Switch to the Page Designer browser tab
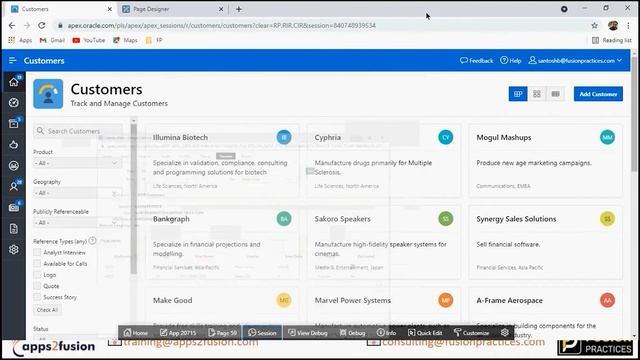 pos(173,9)
